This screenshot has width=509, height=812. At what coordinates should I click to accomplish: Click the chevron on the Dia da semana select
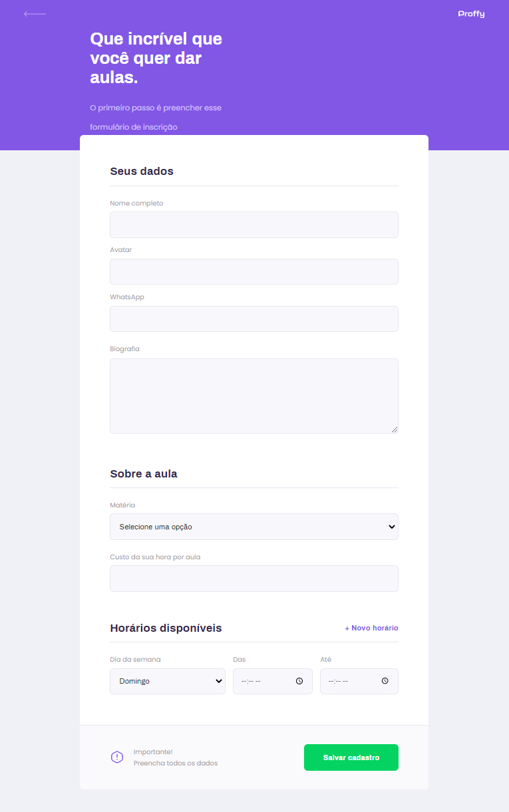pos(218,680)
